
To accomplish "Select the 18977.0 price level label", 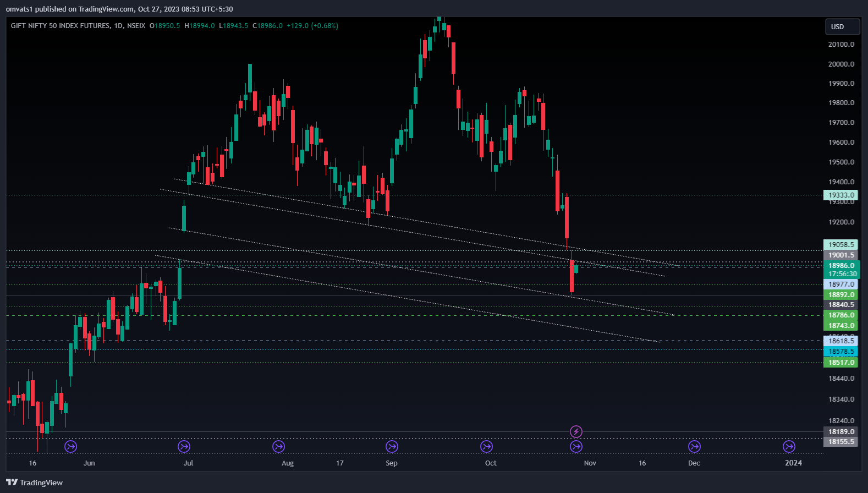I will 841,284.
